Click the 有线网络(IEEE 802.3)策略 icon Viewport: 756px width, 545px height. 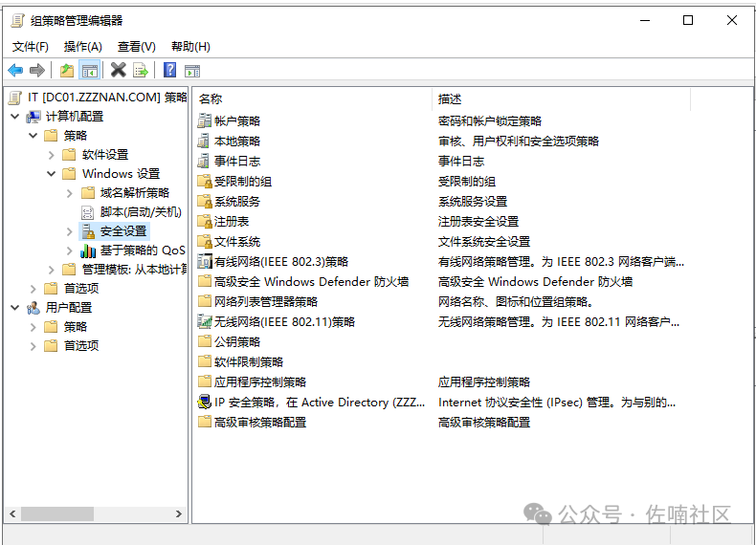(x=205, y=261)
